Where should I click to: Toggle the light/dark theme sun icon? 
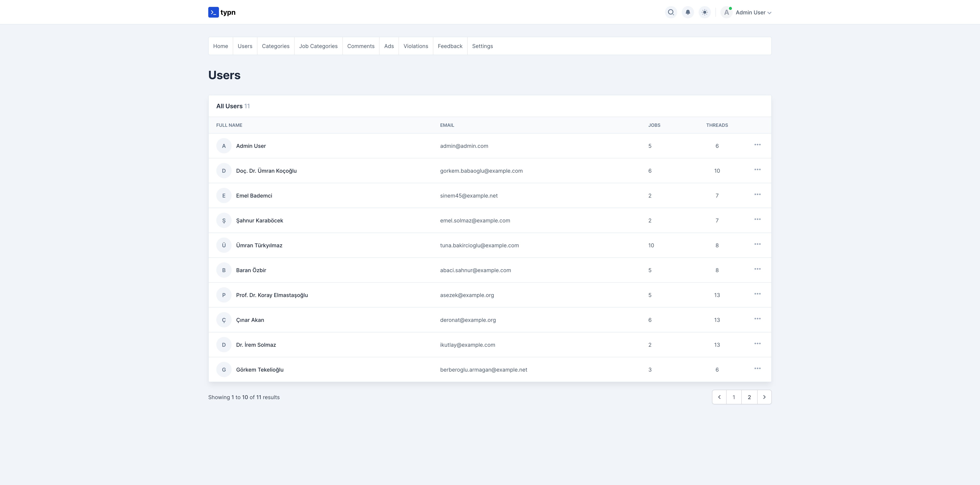click(x=705, y=12)
